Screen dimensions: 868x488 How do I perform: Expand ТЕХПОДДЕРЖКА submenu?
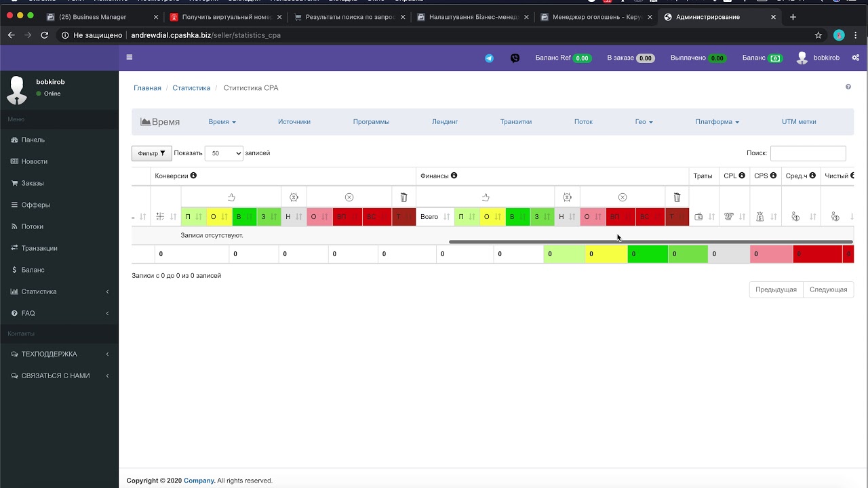point(60,354)
